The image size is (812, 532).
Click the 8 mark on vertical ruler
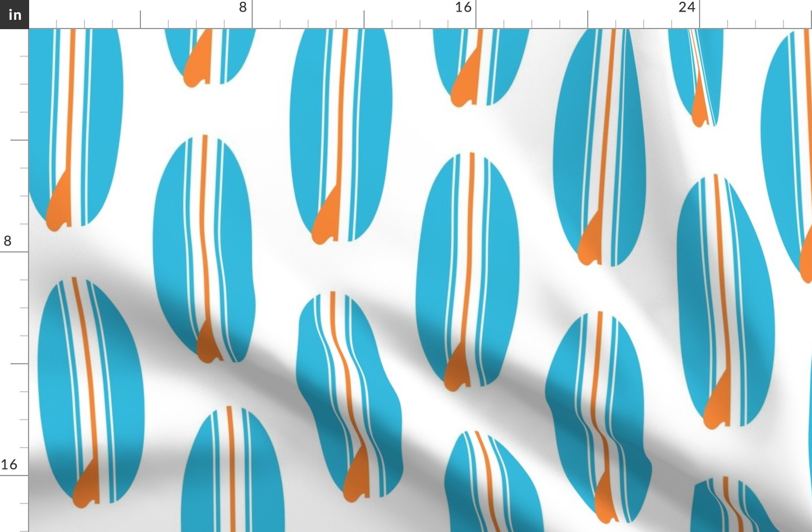tap(8, 241)
